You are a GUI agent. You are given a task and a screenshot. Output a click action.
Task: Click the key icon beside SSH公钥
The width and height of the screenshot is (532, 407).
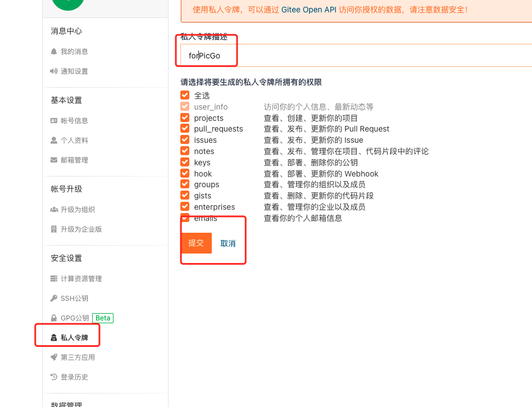[53, 299]
